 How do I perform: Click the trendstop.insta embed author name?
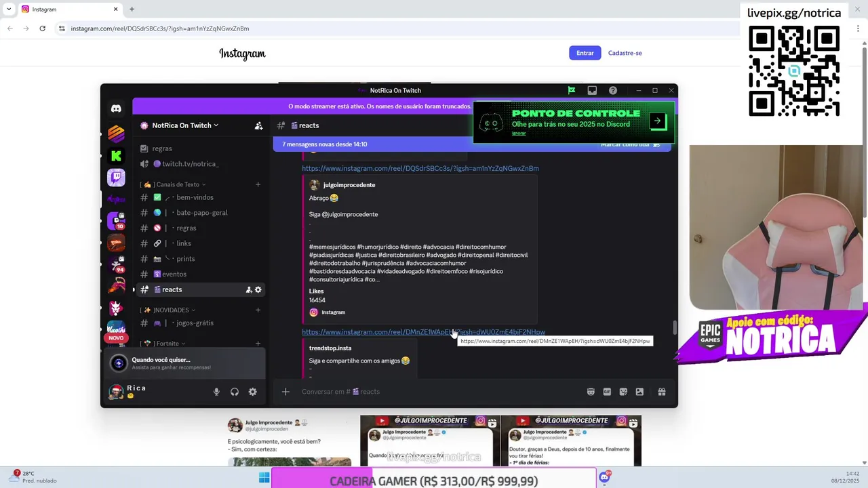(330, 348)
